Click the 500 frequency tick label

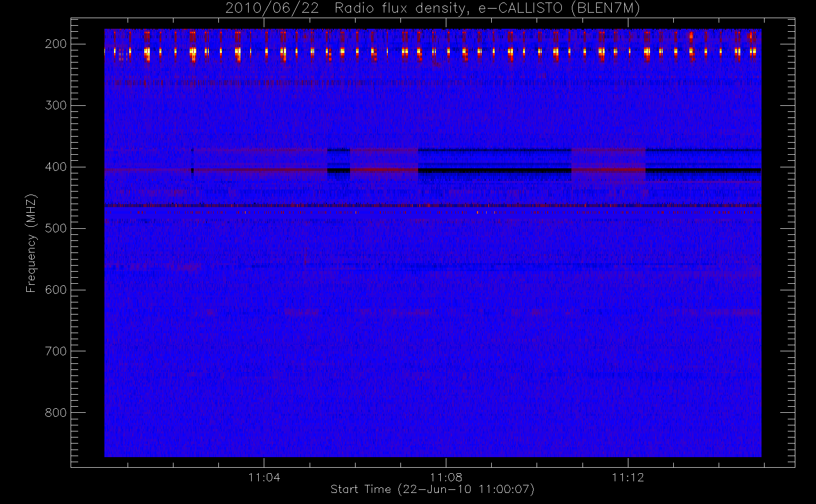pyautogui.click(x=55, y=228)
